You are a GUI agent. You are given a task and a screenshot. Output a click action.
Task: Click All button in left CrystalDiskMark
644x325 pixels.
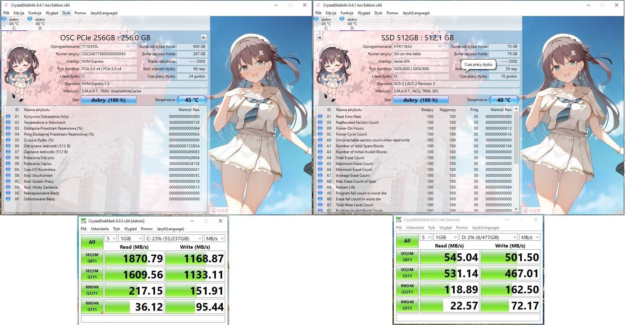click(x=92, y=242)
